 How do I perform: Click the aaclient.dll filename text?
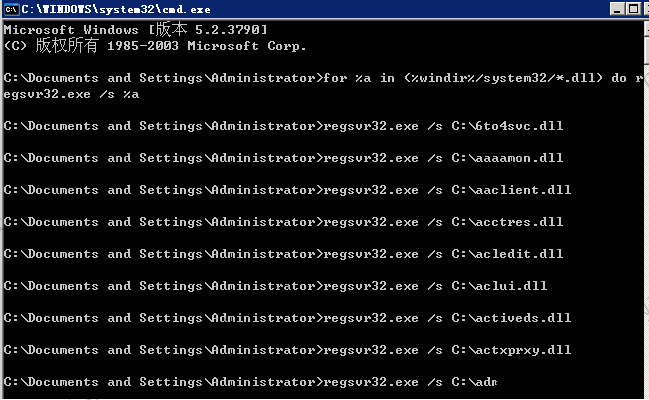click(523, 190)
